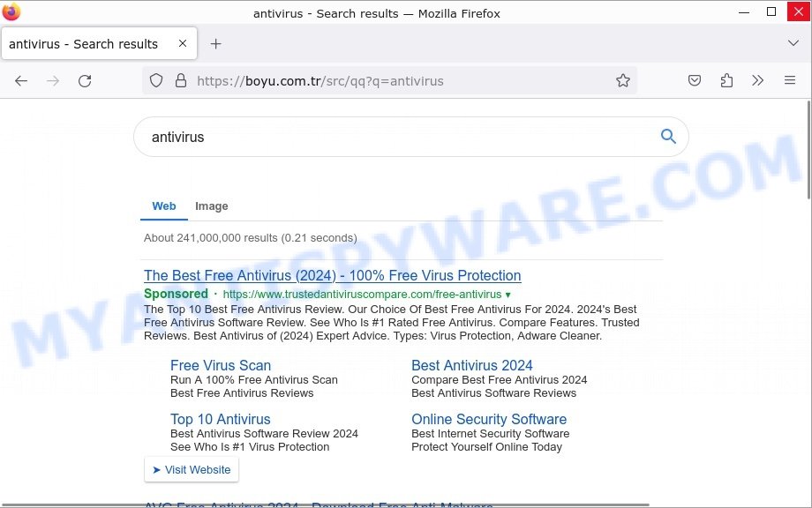Click Best Antivirus Software Review 2024 text
812x508 pixels.
[264, 434]
